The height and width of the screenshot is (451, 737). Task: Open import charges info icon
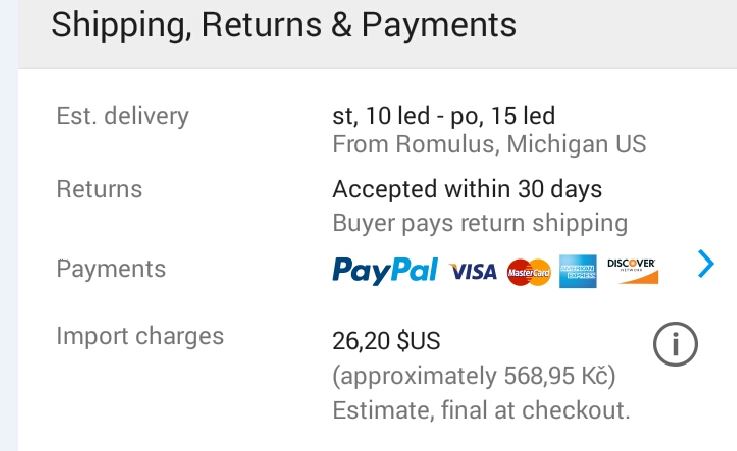pyautogui.click(x=675, y=346)
